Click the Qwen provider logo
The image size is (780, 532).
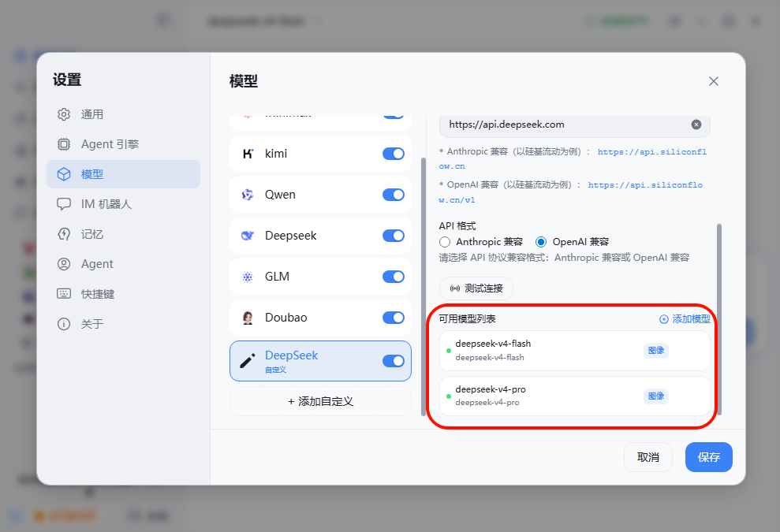click(248, 195)
